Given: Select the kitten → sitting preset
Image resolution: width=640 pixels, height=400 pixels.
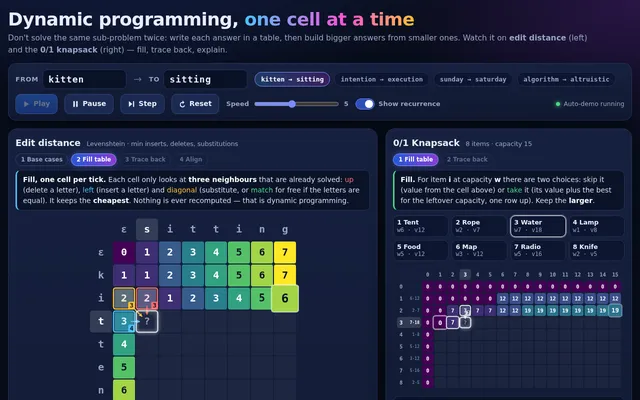Looking at the screenshot, I should click(292, 79).
